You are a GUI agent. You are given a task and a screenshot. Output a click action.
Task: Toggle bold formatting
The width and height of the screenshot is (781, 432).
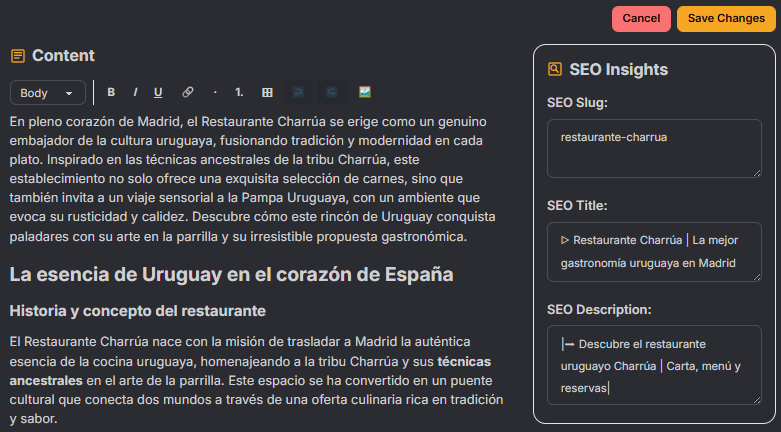point(111,92)
